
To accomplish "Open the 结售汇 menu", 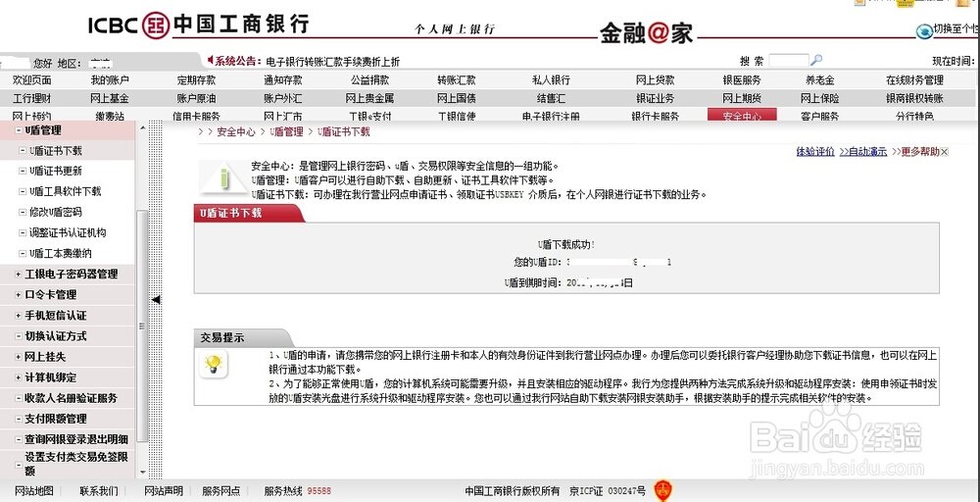I will pyautogui.click(x=551, y=98).
